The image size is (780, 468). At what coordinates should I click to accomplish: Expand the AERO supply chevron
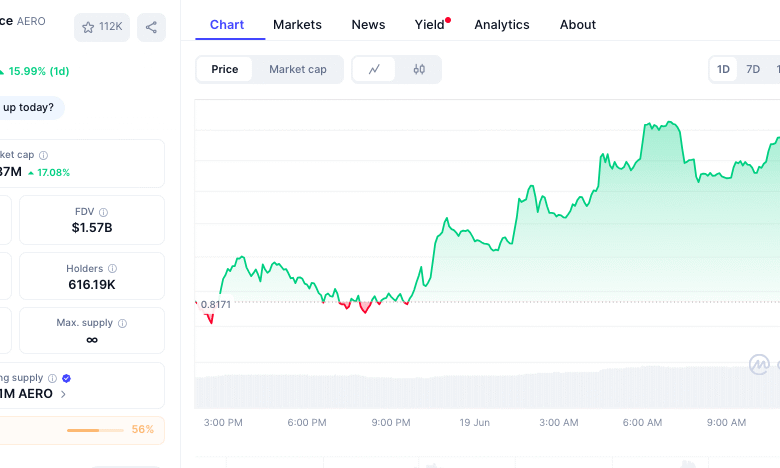pos(63,394)
